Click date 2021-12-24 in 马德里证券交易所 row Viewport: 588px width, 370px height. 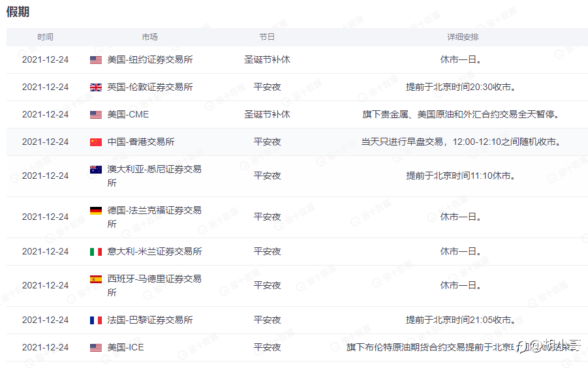coord(45,285)
